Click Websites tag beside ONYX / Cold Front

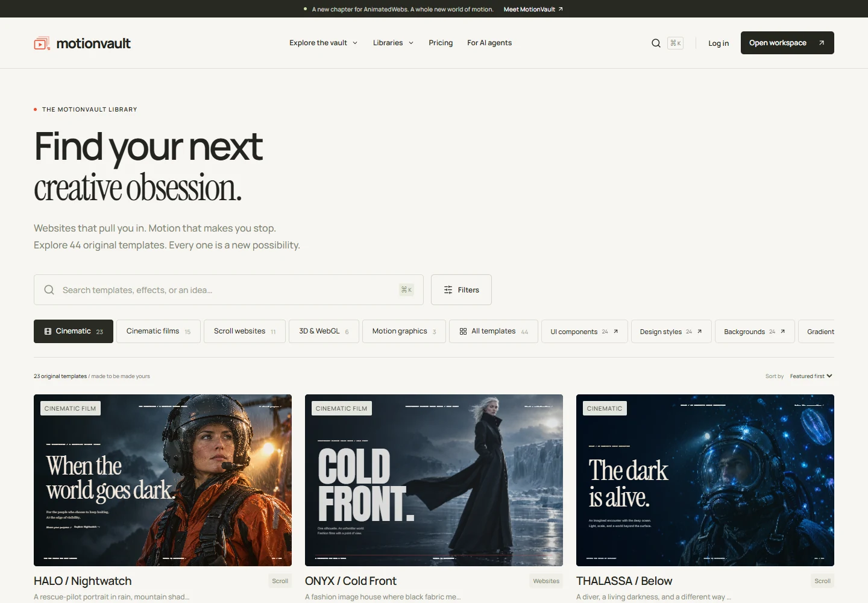[x=546, y=581]
